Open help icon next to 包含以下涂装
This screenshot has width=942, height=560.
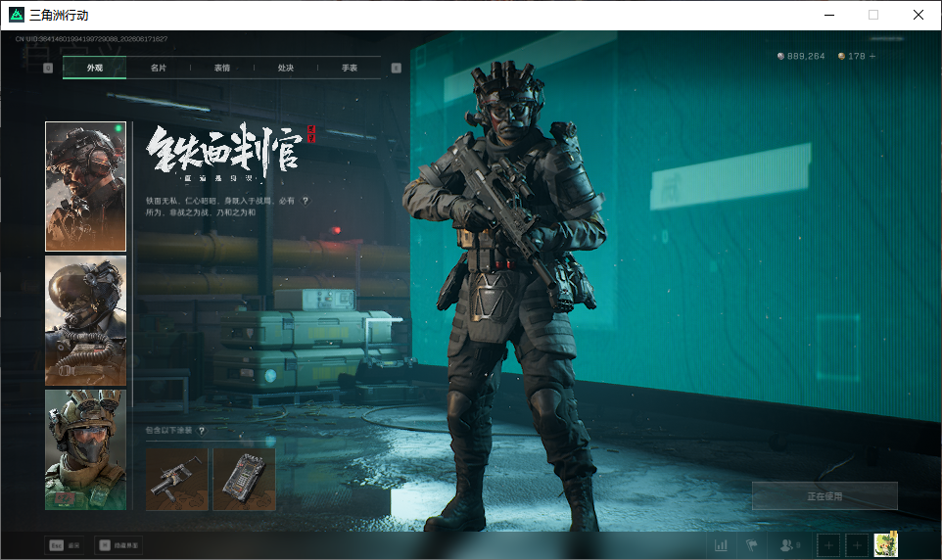(x=202, y=430)
